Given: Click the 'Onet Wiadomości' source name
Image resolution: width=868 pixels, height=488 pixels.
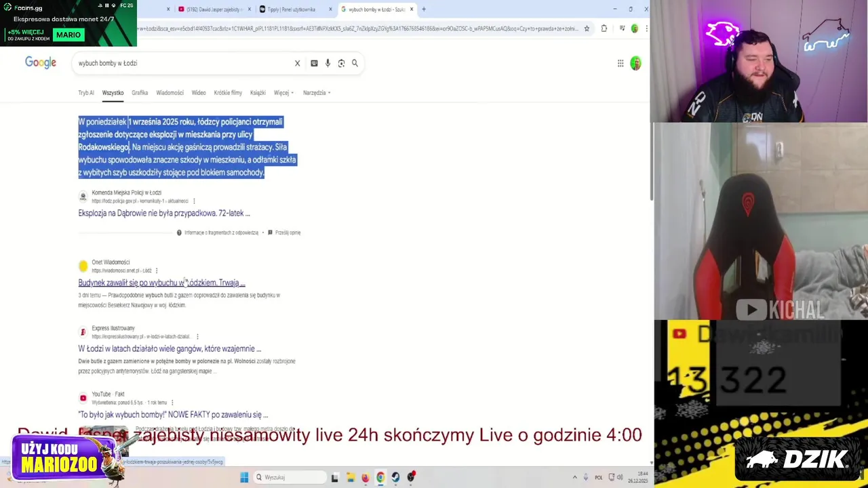Looking at the screenshot, I should tap(111, 262).
